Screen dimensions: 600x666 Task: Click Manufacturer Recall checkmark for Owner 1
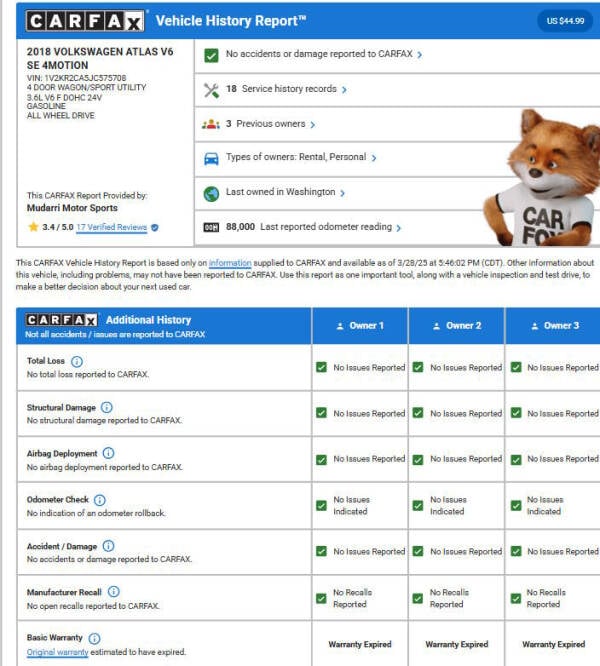[x=321, y=598]
